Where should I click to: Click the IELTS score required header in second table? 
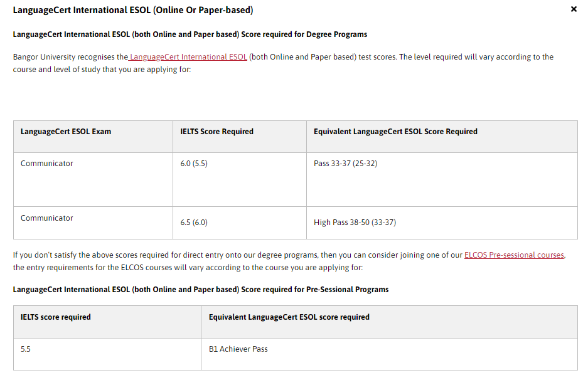107,322
